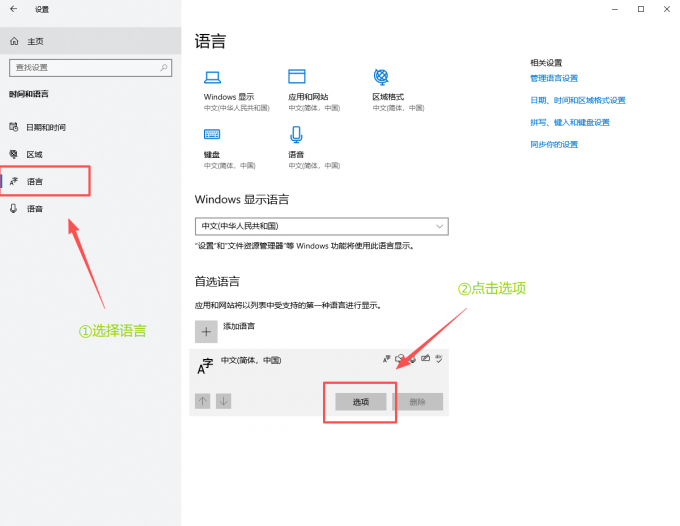Minimize the Settings window
680x526 pixels.
(615, 9)
